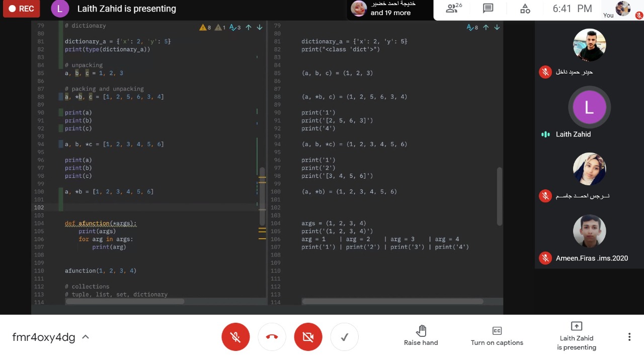644x359 pixels.
Task: Open the chat messages icon
Action: click(488, 9)
